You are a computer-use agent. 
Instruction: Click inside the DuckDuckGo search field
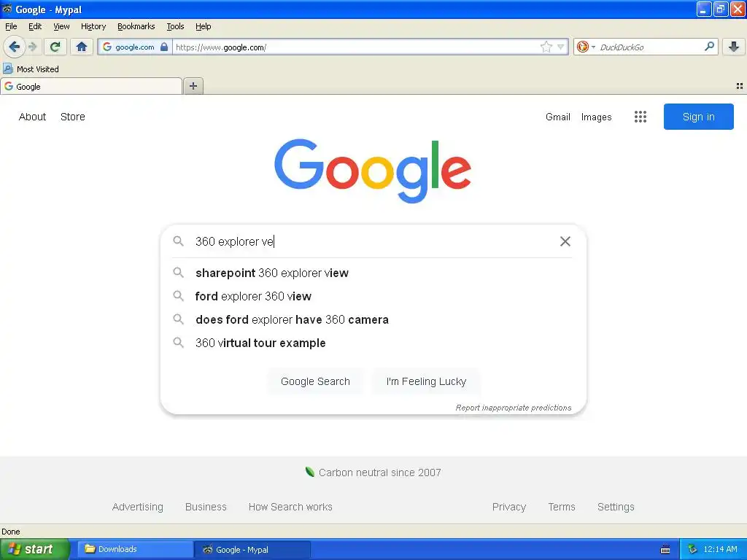click(x=650, y=47)
